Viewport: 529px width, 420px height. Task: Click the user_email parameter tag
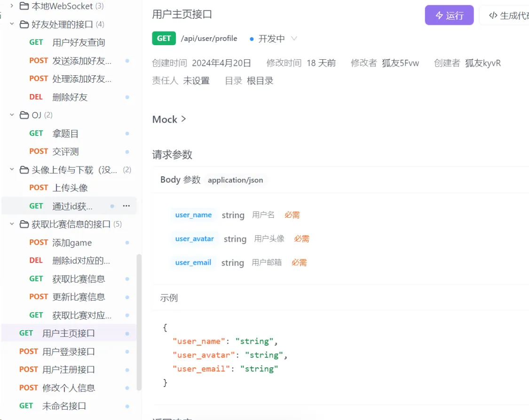coord(193,262)
